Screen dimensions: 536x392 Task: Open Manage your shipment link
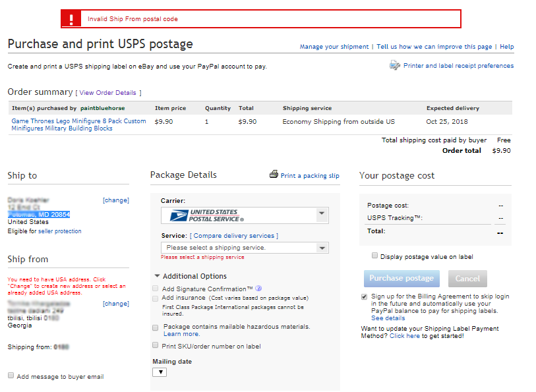pos(334,47)
